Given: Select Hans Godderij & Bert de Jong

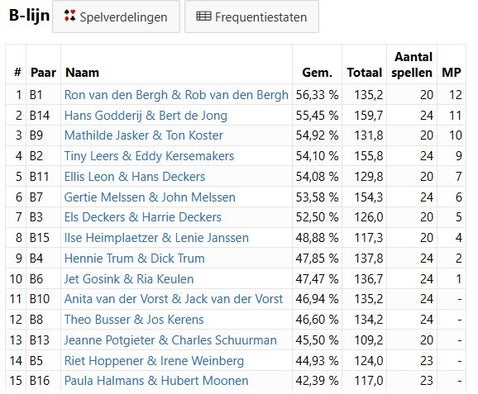Looking at the screenshot, I should coord(146,115).
